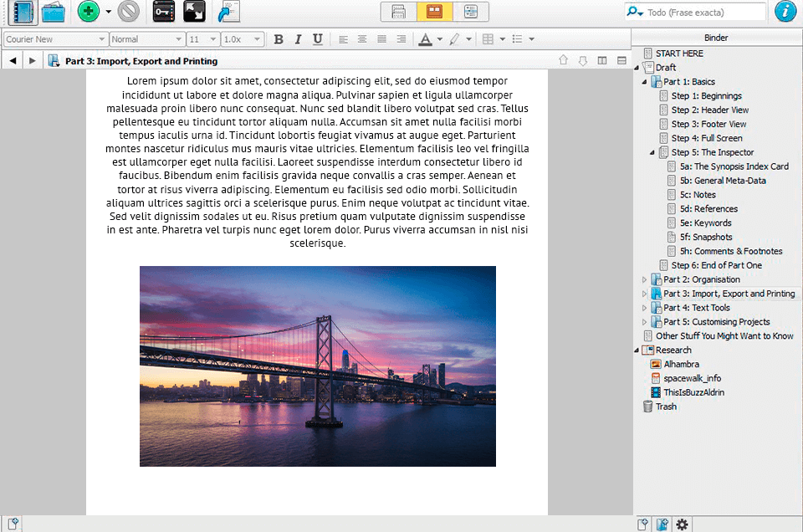This screenshot has height=532, width=803.
Task: Expand Part 4: Text Tools in the Binder
Action: (644, 307)
